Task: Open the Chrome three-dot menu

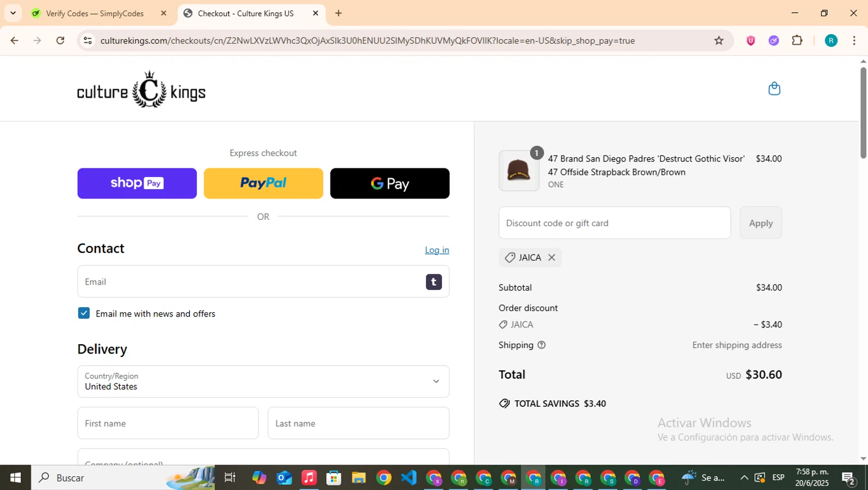Action: tap(854, 40)
